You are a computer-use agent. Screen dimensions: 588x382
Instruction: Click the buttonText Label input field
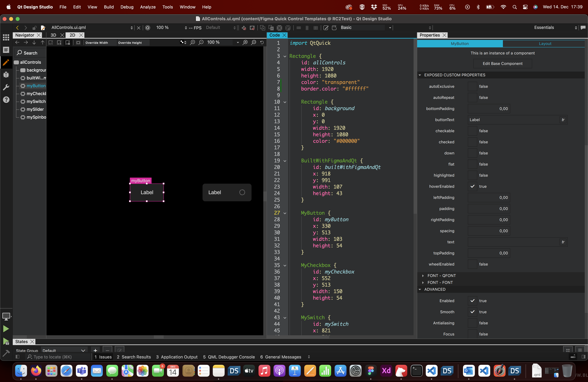513,120
